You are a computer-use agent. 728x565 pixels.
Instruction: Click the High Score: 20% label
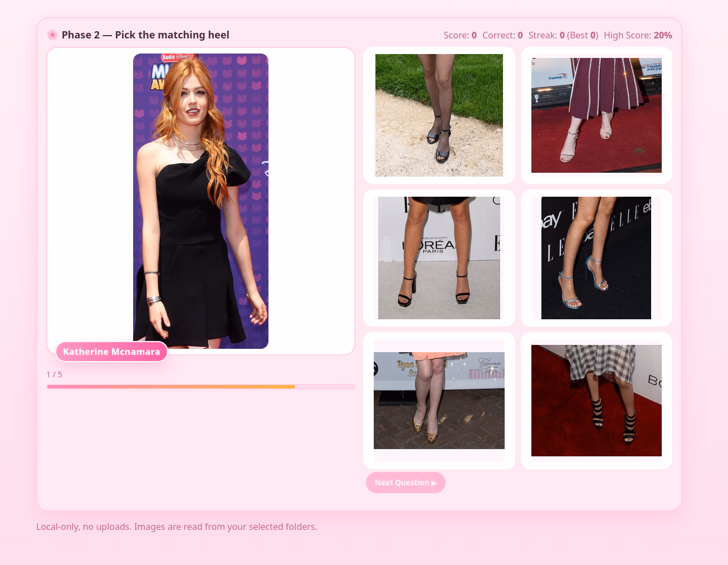(637, 35)
